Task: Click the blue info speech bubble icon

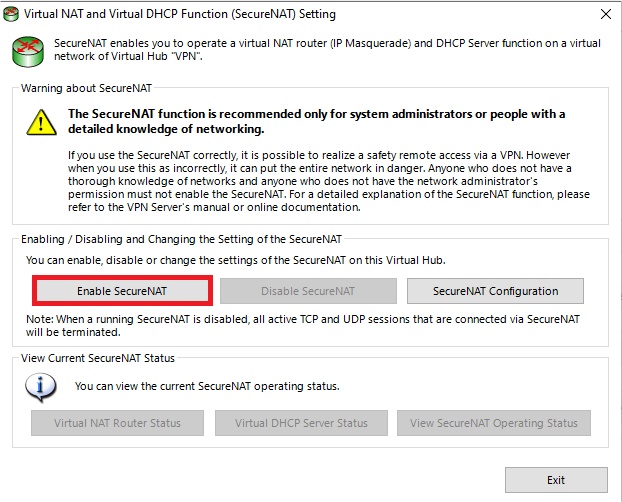Action: pyautogui.click(x=40, y=387)
